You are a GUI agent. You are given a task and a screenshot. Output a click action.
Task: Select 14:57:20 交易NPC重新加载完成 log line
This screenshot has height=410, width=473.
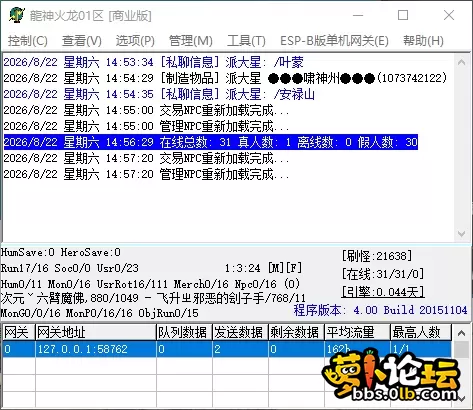pyautogui.click(x=146, y=158)
